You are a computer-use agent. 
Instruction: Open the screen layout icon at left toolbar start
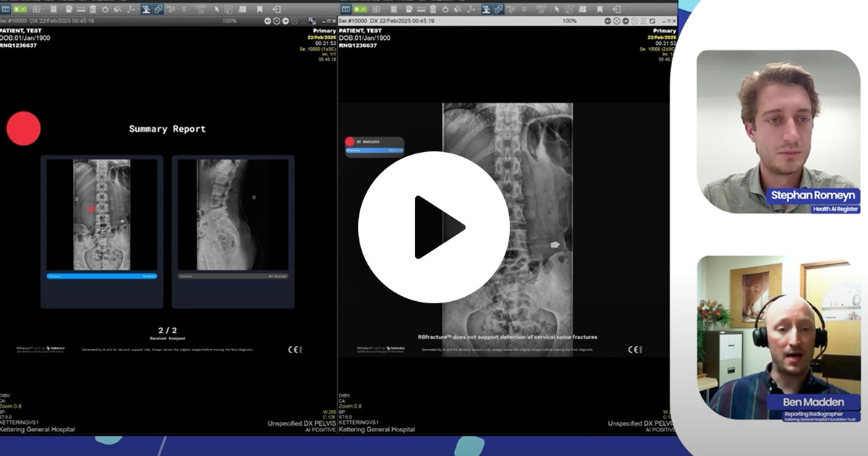[x=5, y=9]
